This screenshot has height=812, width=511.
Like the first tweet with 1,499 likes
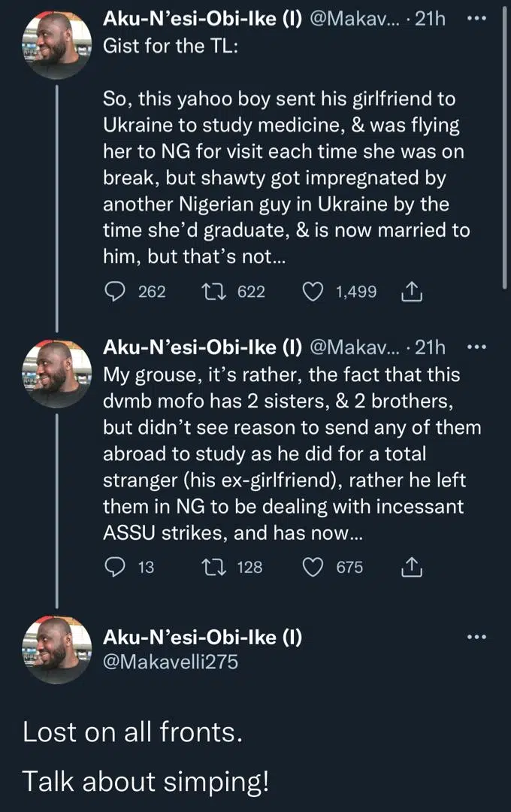click(x=312, y=292)
